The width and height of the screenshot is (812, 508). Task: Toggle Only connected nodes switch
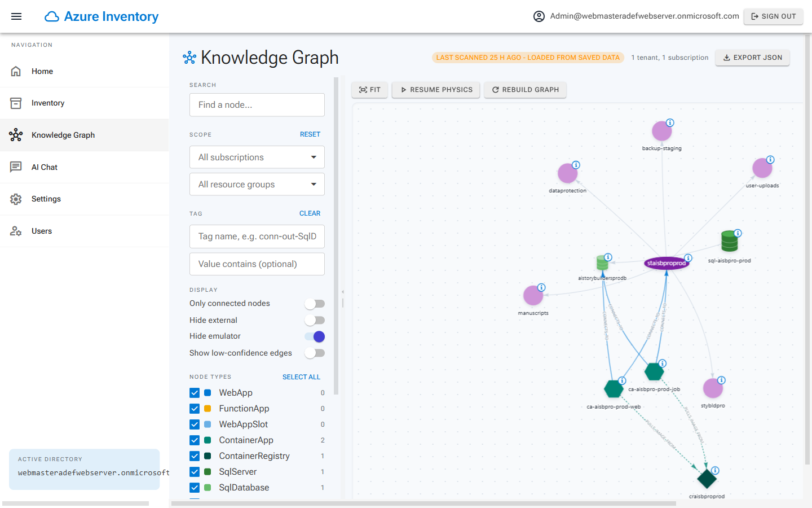[315, 304]
